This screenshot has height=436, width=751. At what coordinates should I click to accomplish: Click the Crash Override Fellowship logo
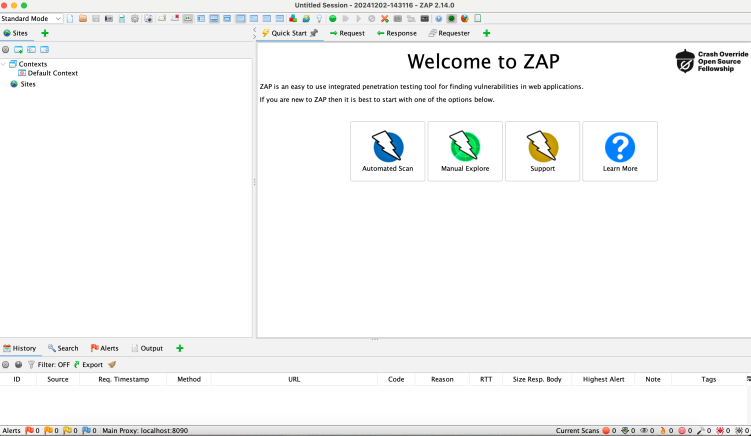[712, 61]
